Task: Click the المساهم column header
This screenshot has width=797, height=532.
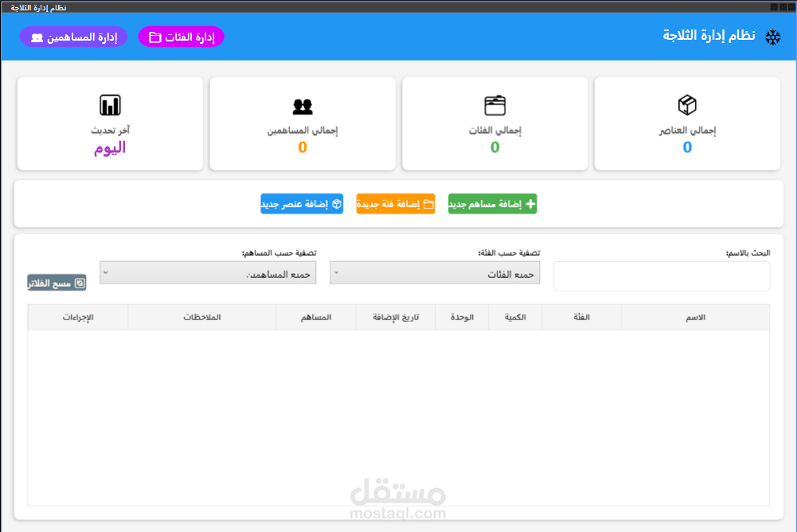Action: (315, 318)
